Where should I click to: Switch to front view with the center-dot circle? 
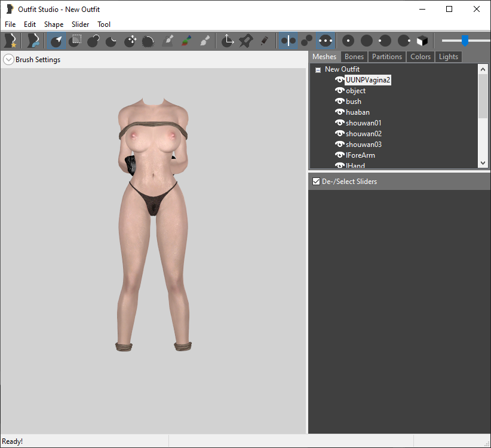348,41
